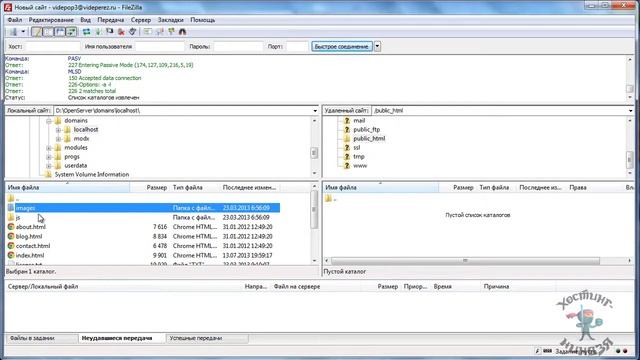Focus the Хост input field

point(52,47)
